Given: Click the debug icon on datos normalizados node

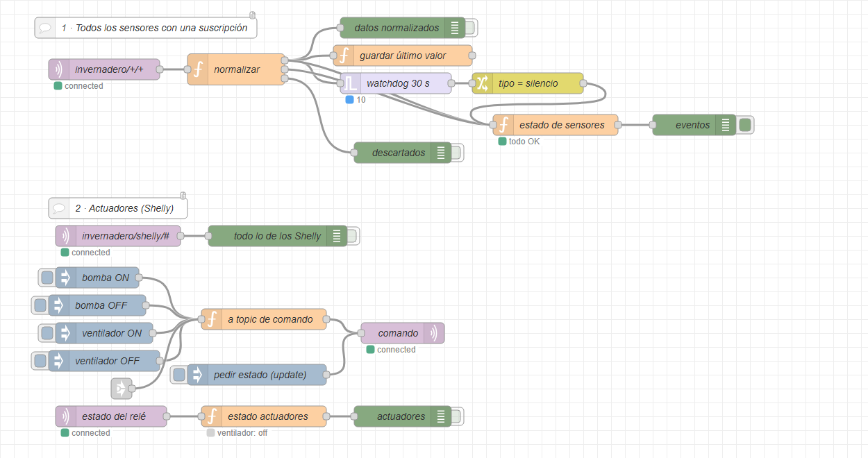Looking at the screenshot, I should pos(455,28).
